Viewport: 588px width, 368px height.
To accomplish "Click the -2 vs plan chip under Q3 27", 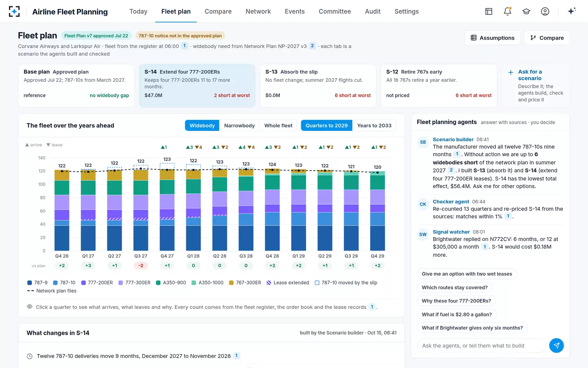I will pyautogui.click(x=141, y=265).
